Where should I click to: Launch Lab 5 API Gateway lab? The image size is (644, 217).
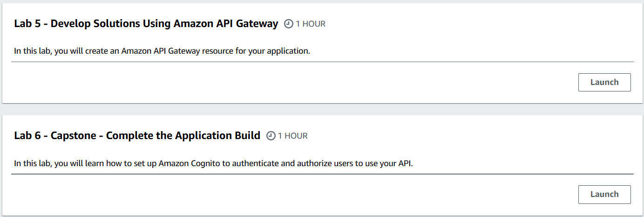click(x=604, y=82)
